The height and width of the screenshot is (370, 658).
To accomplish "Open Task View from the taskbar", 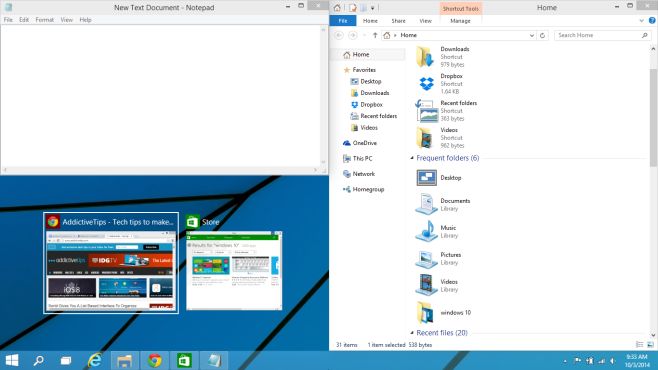I will pos(66,360).
